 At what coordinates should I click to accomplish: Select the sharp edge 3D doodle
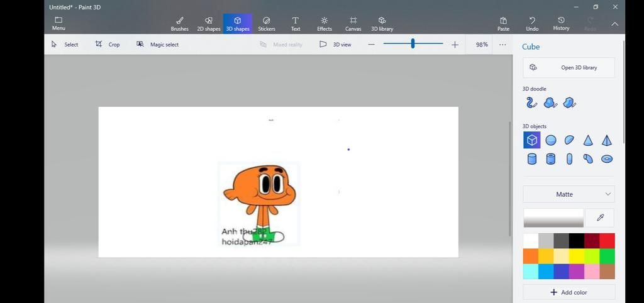pyautogui.click(x=569, y=102)
